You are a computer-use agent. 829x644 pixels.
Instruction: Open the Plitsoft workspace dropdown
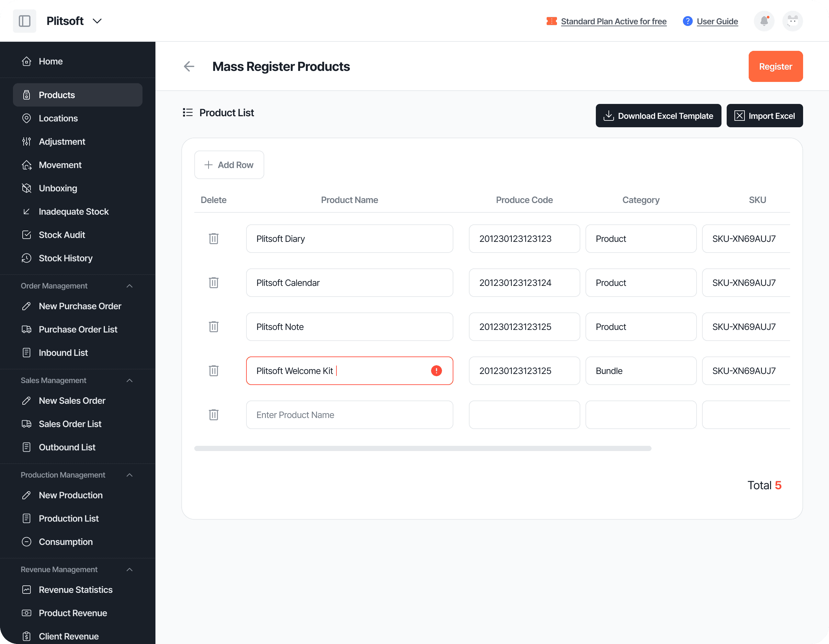pyautogui.click(x=97, y=21)
